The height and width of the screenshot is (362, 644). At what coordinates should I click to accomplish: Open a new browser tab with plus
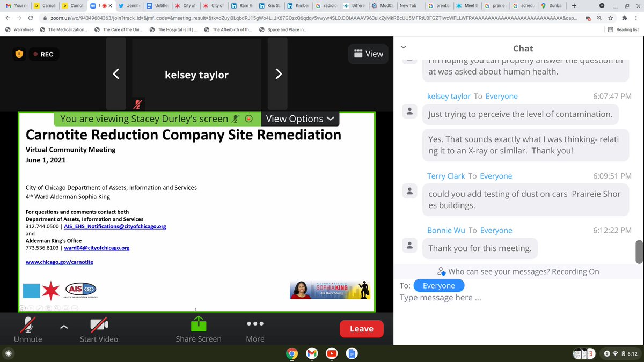[574, 6]
